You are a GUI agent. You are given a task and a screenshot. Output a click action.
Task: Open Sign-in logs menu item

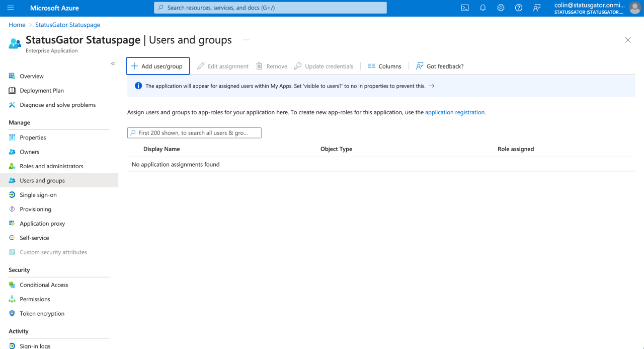[x=59, y=346]
